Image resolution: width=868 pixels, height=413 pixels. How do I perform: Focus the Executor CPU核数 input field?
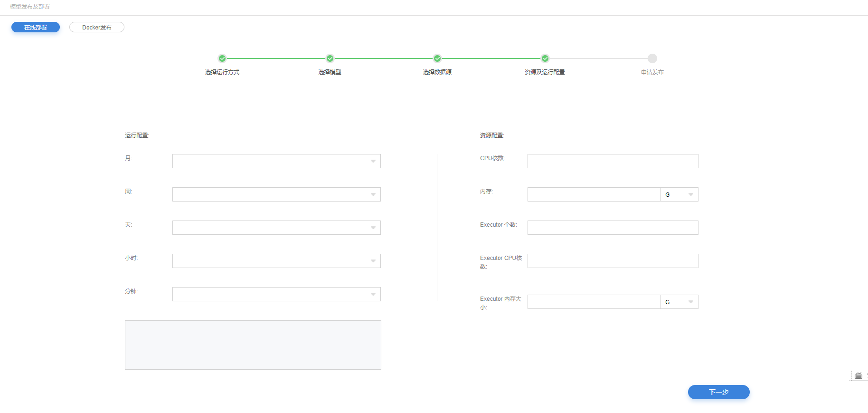click(x=613, y=261)
